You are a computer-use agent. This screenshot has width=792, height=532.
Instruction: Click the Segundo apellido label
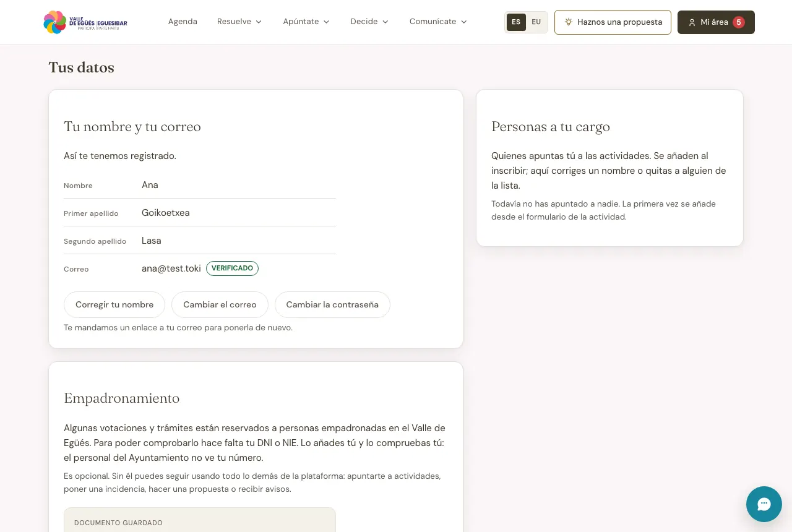tap(95, 241)
